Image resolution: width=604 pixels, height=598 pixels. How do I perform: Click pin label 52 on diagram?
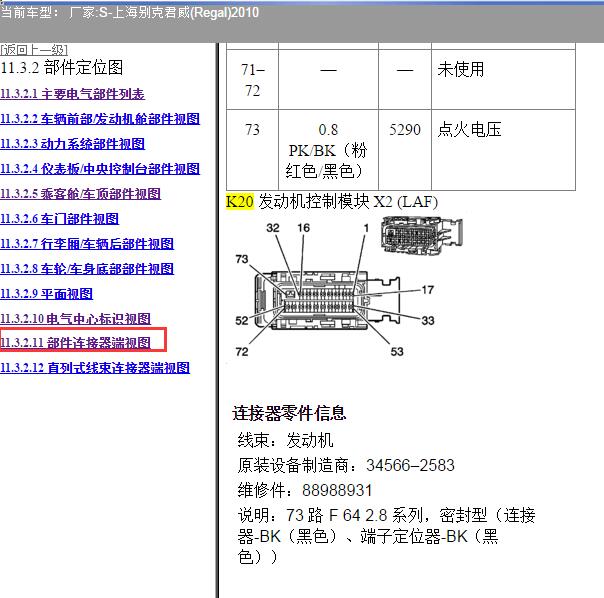242,321
